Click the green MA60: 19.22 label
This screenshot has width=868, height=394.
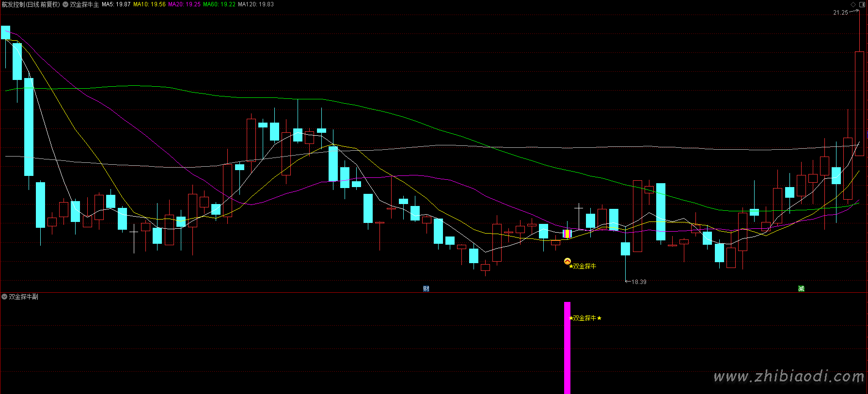point(219,4)
